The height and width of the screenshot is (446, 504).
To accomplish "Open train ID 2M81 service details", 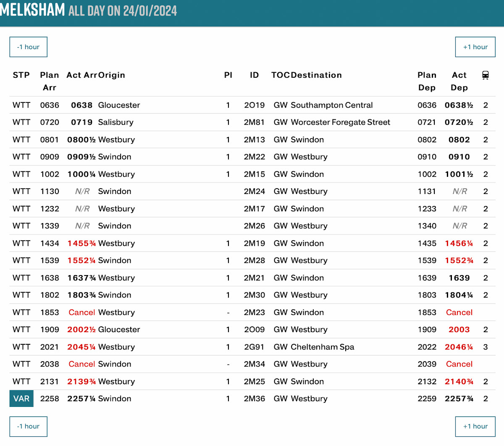I will click(x=254, y=123).
